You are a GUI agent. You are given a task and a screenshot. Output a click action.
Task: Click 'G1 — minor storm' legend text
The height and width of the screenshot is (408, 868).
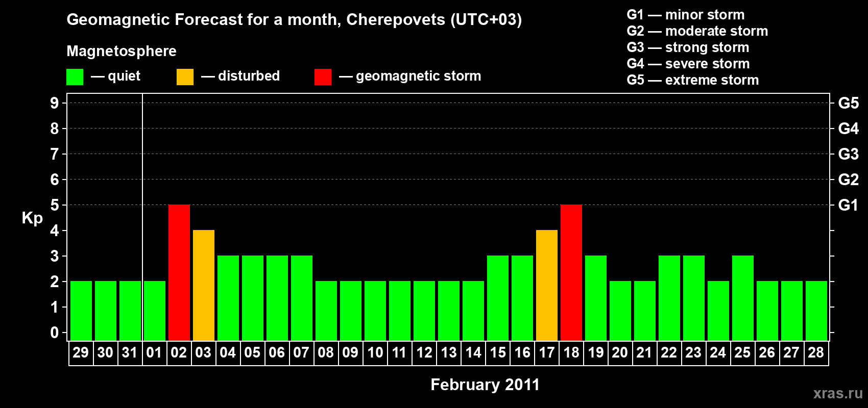(686, 15)
